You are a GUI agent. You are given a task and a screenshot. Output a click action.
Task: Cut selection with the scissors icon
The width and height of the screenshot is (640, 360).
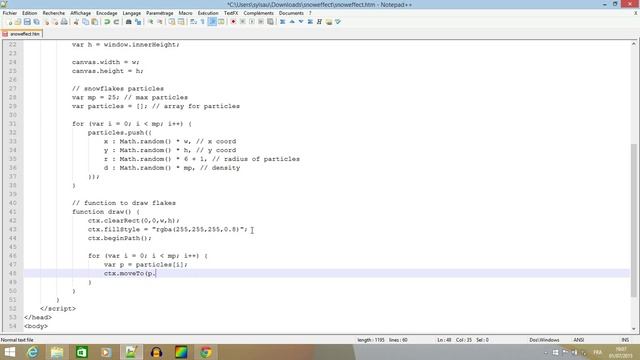tap(76, 22)
